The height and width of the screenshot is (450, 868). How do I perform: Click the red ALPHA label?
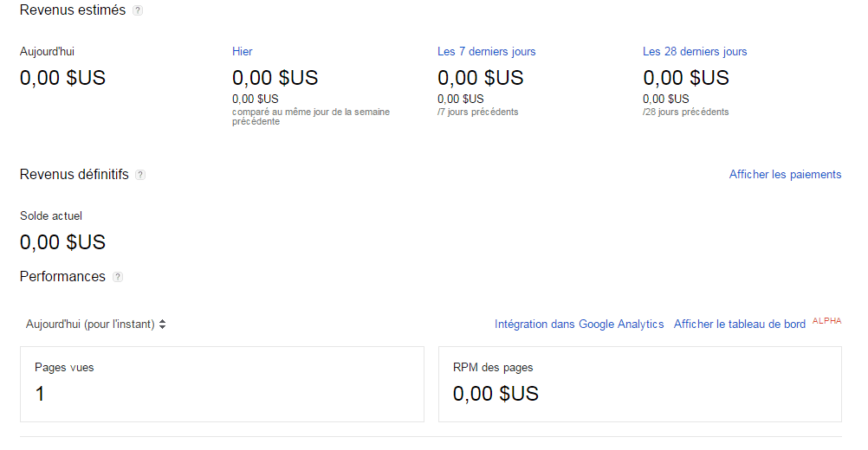(x=826, y=321)
